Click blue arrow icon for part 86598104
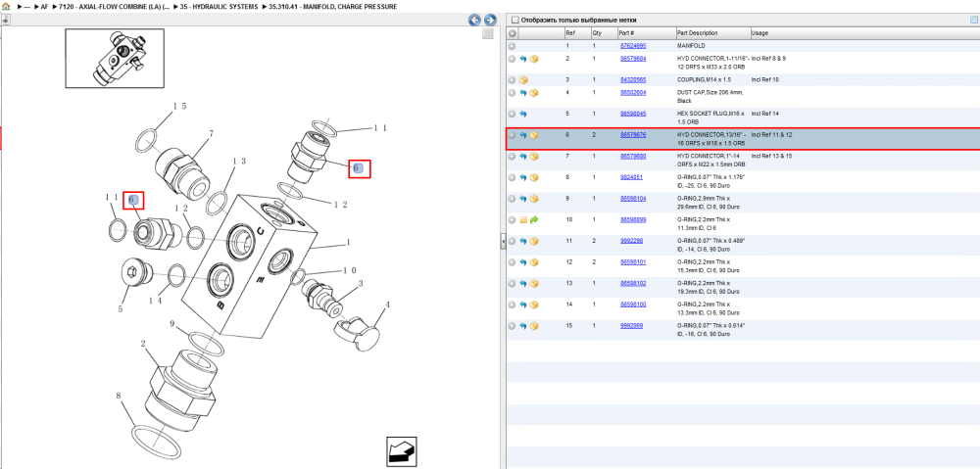 [x=523, y=199]
